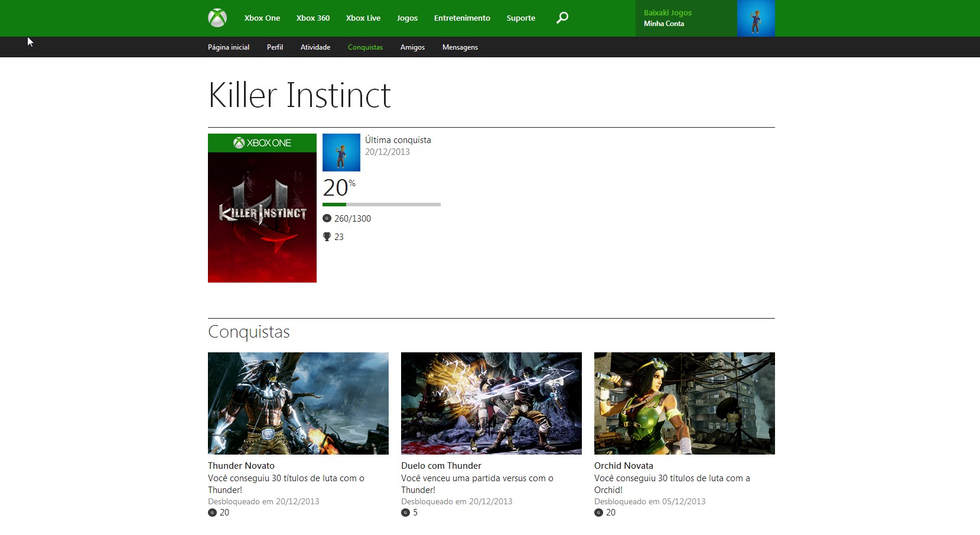This screenshot has width=980, height=535.
Task: Open the Mensagens tab
Action: coord(460,47)
